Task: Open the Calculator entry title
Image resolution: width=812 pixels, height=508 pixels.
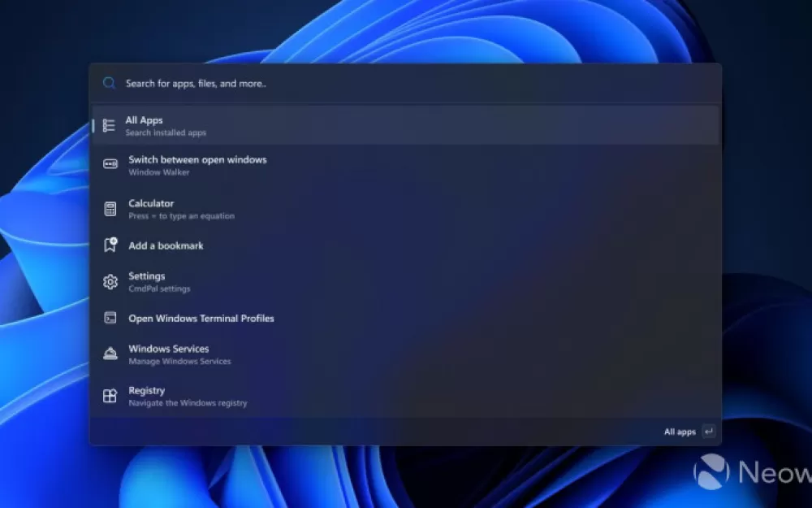Action: click(x=151, y=203)
